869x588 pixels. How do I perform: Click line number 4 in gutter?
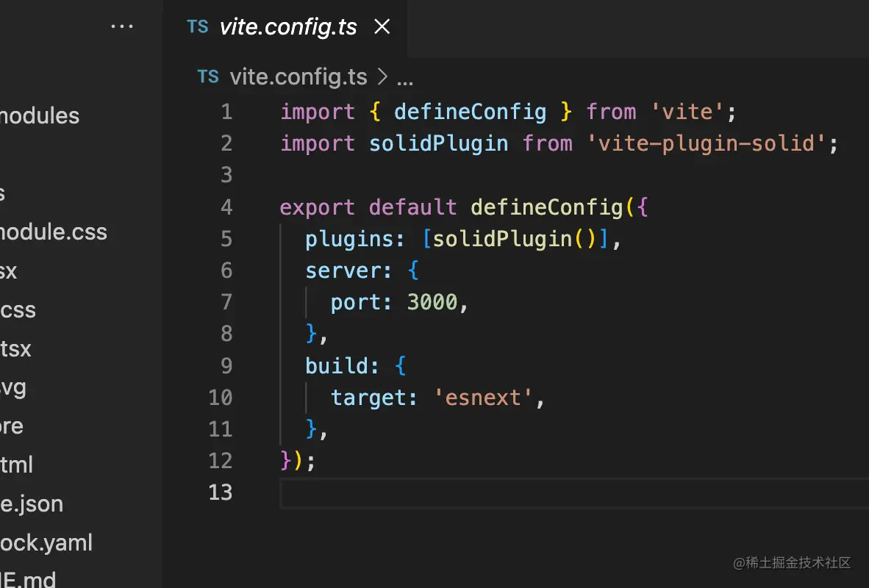tap(226, 207)
